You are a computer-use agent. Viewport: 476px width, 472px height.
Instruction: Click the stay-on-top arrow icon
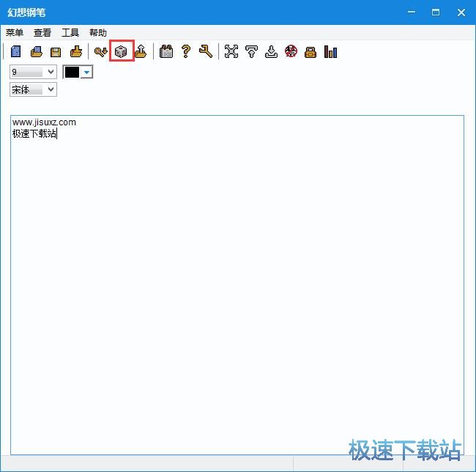click(x=251, y=51)
